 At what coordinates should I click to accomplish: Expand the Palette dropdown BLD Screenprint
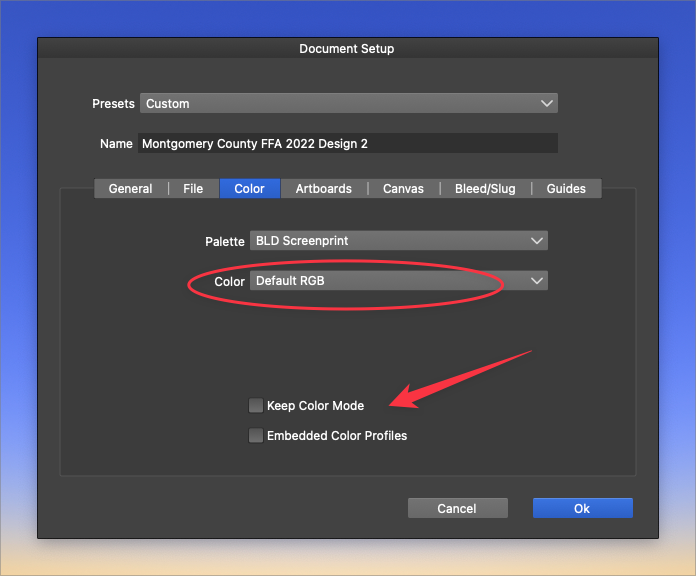399,241
